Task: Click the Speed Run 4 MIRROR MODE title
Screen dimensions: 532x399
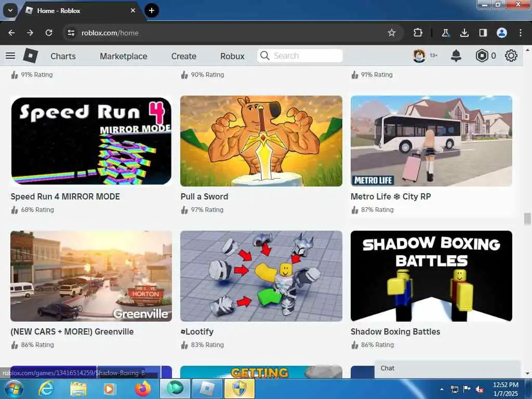Action: (x=65, y=196)
